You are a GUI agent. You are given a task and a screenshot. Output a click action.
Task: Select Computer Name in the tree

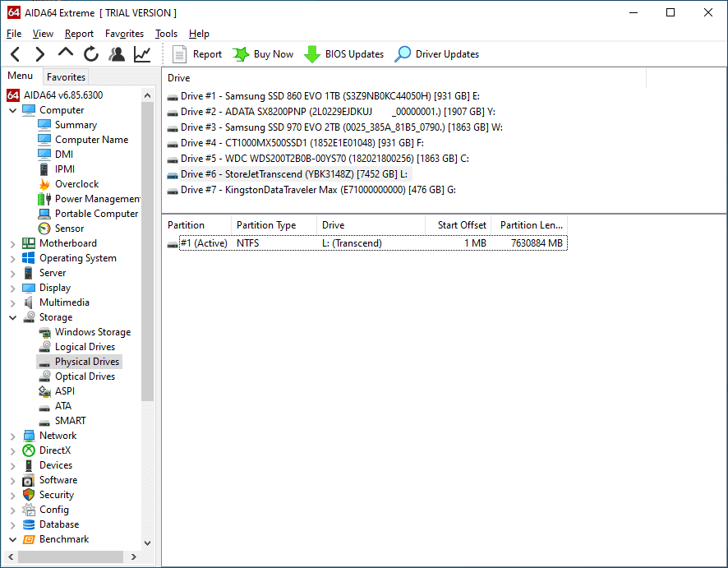(91, 140)
